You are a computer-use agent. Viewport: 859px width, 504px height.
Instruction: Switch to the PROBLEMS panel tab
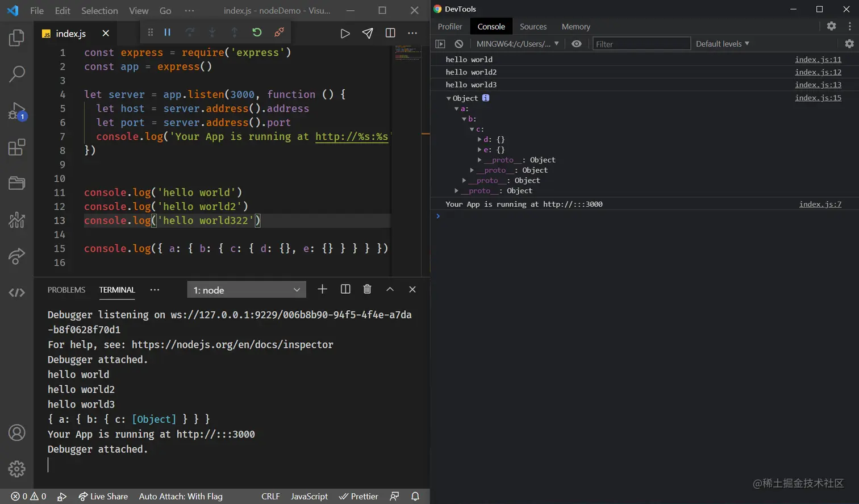point(66,290)
